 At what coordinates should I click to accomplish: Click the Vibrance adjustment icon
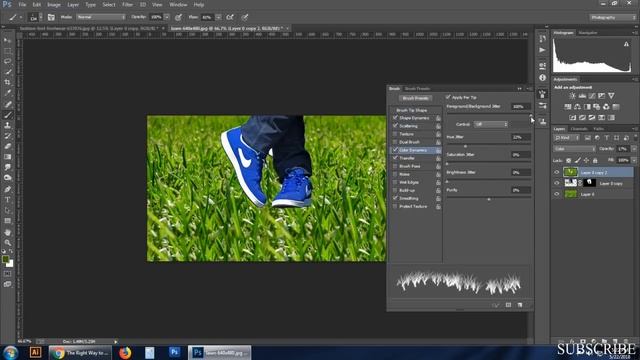click(x=611, y=96)
